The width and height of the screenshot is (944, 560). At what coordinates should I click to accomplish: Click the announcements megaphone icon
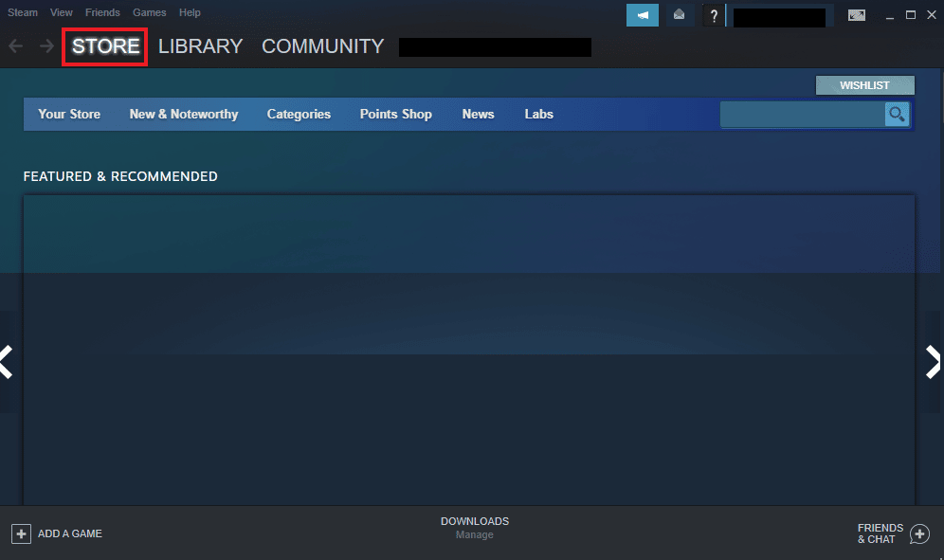[x=642, y=15]
